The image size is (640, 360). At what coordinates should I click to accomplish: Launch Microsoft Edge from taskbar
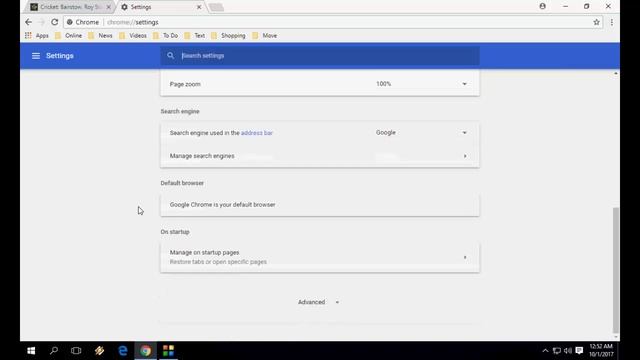click(122, 351)
